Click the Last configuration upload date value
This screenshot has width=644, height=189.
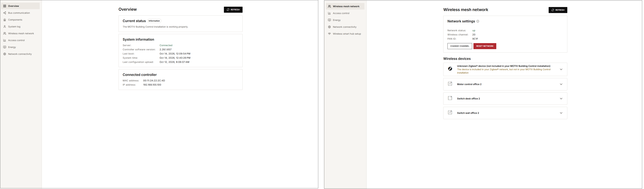174,62
